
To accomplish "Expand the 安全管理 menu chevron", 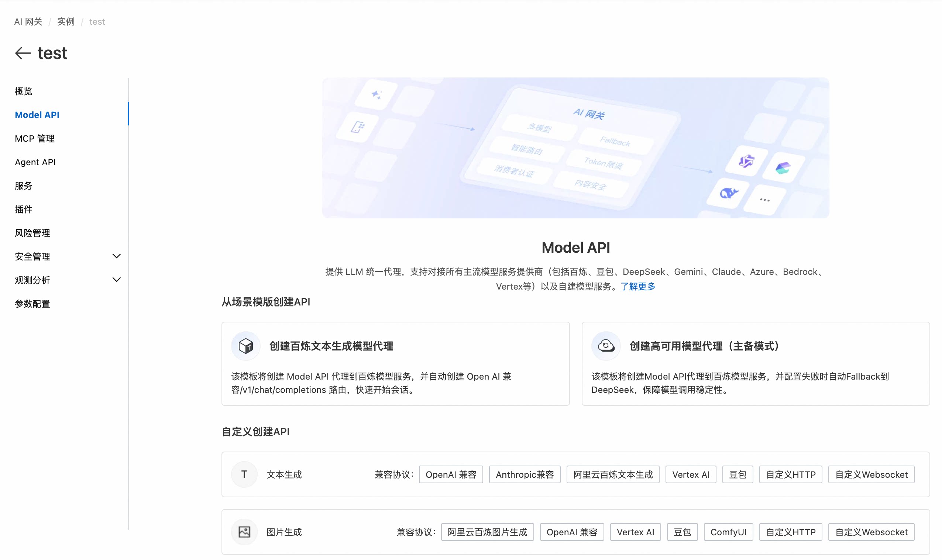I will click(116, 256).
